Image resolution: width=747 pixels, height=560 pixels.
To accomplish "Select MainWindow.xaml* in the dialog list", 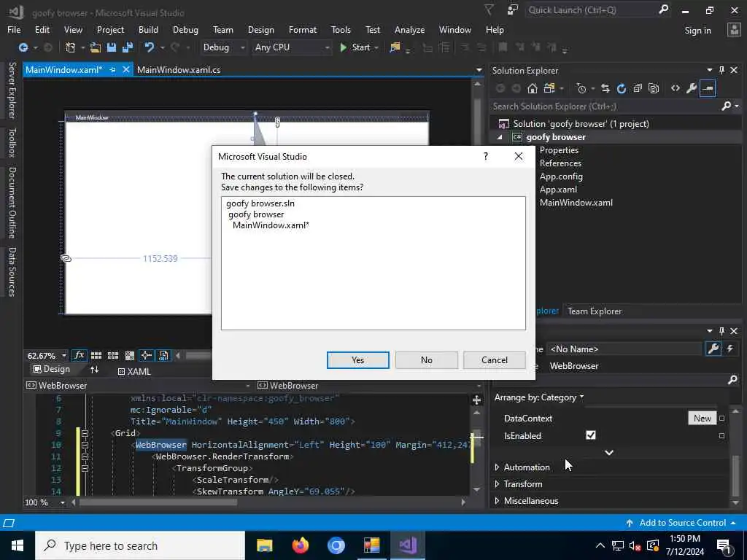I will (x=271, y=225).
